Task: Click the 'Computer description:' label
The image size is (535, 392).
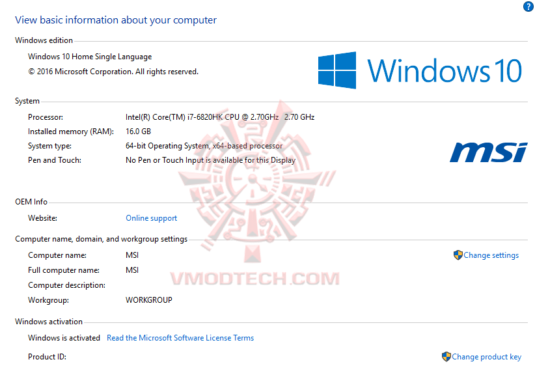Action: point(66,285)
